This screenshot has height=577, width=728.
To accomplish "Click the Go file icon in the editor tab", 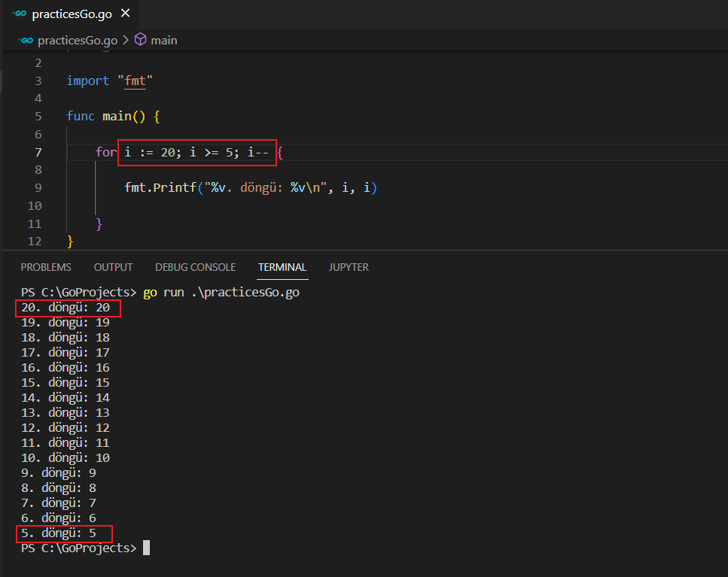I will [19, 14].
